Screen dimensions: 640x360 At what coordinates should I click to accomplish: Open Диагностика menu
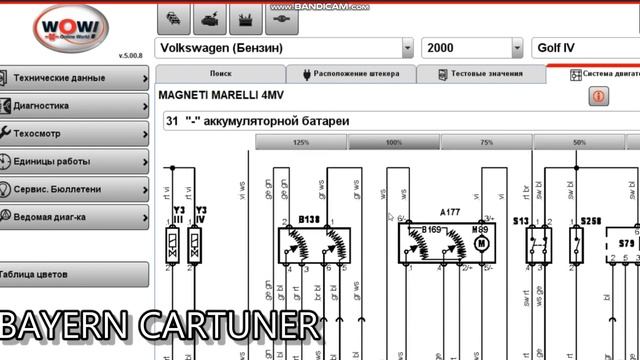[74, 106]
